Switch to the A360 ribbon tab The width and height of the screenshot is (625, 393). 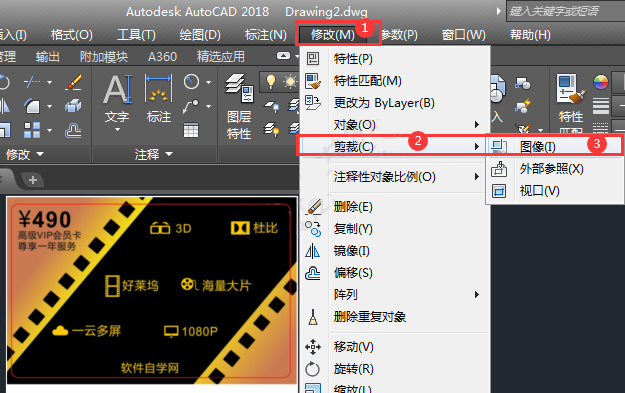pos(162,57)
